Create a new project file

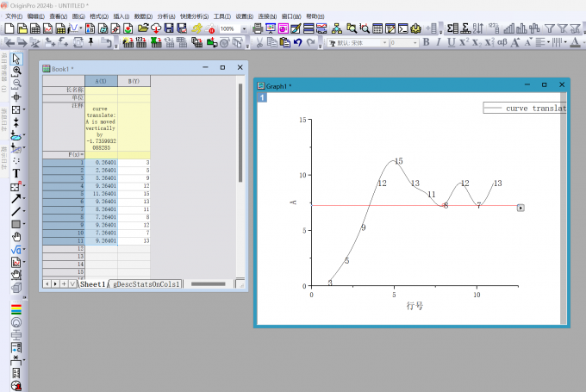[9, 28]
